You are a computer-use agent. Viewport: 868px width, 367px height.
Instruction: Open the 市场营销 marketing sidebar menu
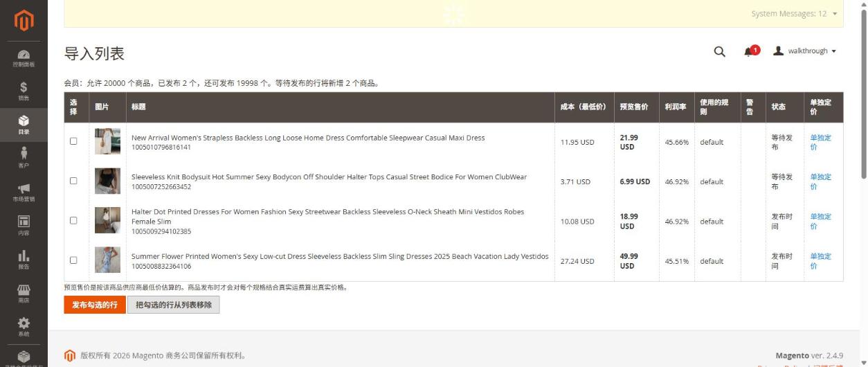coord(24,192)
